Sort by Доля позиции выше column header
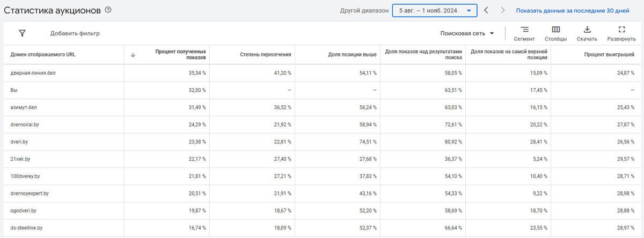 352,54
